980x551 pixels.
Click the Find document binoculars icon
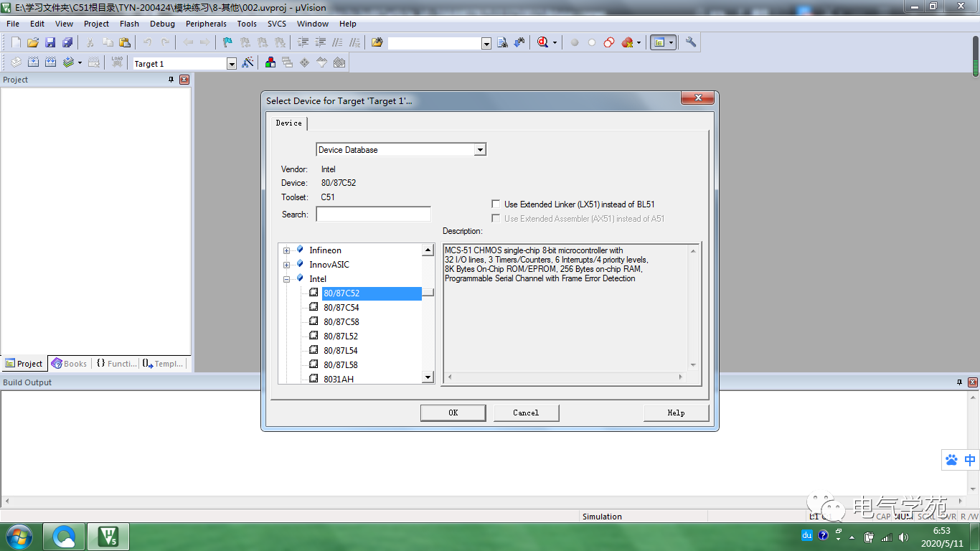point(502,42)
